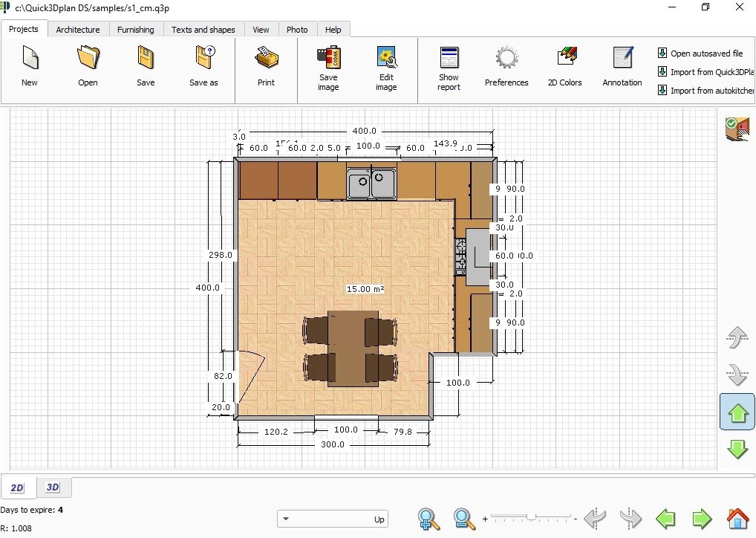756x538 pixels.
Task: Switch to the Architecture tab
Action: pos(78,30)
